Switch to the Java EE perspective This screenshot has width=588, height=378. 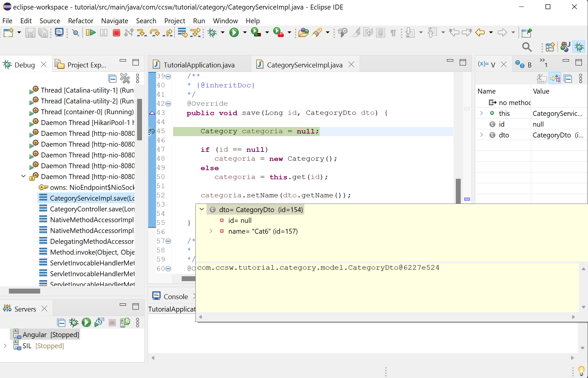[x=565, y=47]
